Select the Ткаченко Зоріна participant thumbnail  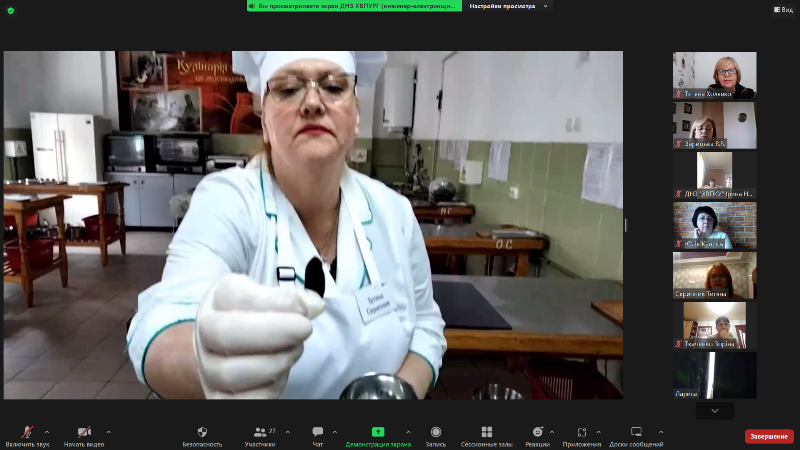tap(715, 326)
